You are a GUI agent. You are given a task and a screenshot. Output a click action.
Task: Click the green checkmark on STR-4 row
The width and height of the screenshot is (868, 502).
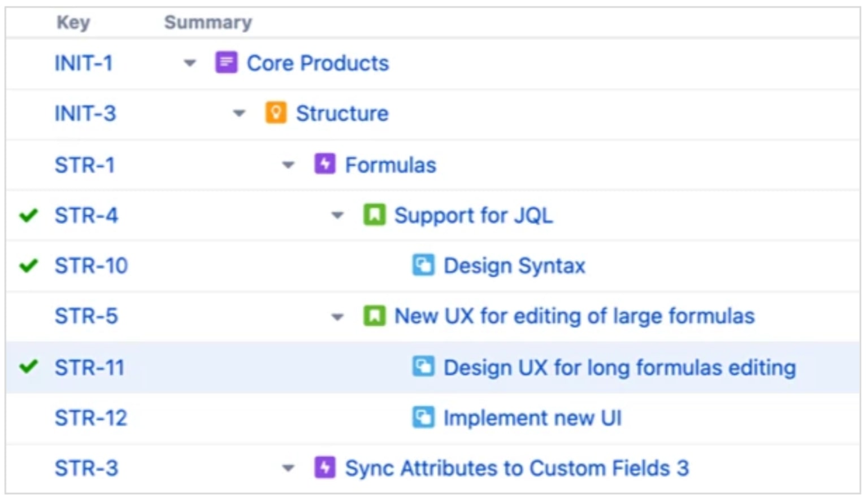tap(28, 215)
